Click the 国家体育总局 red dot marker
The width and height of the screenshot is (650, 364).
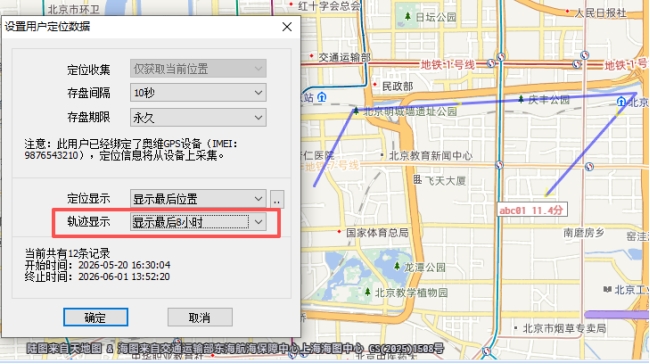(339, 232)
